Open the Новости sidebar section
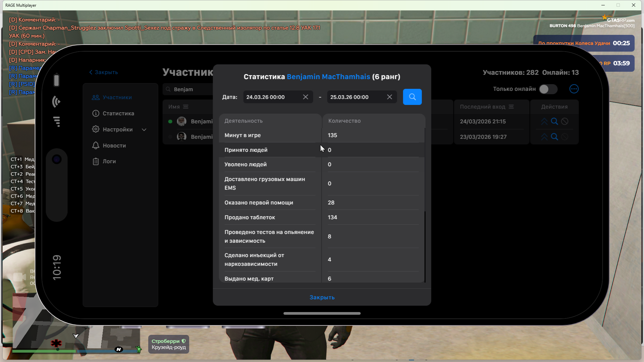The image size is (644, 362). pos(114,145)
